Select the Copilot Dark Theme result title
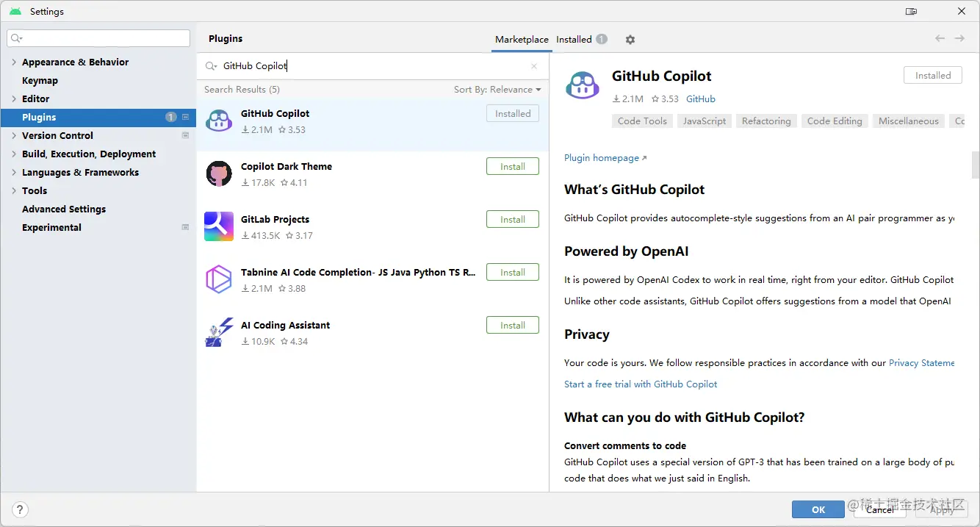 (x=287, y=166)
